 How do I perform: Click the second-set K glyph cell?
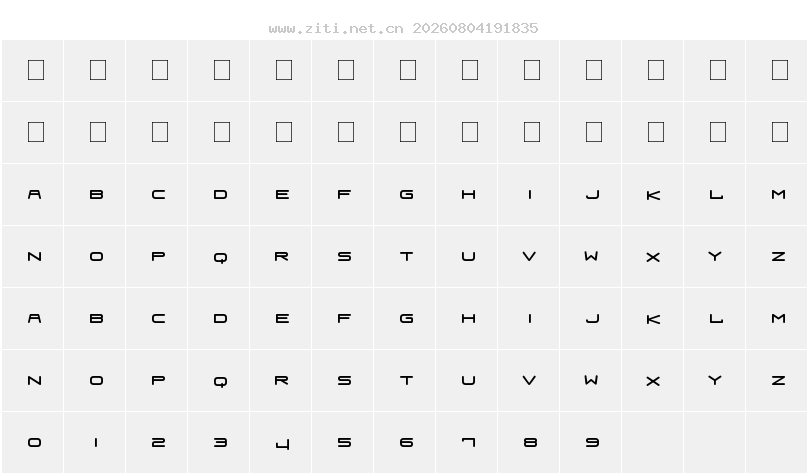point(653,319)
